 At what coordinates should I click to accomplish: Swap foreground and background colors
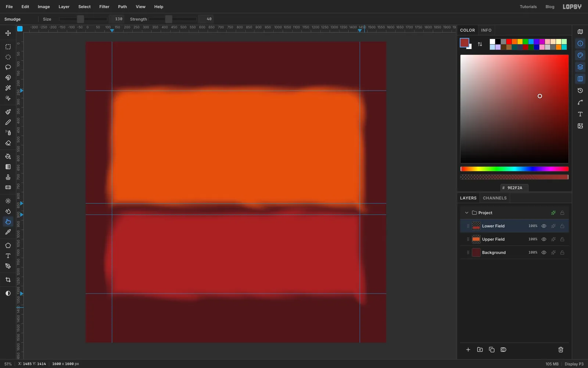click(480, 44)
